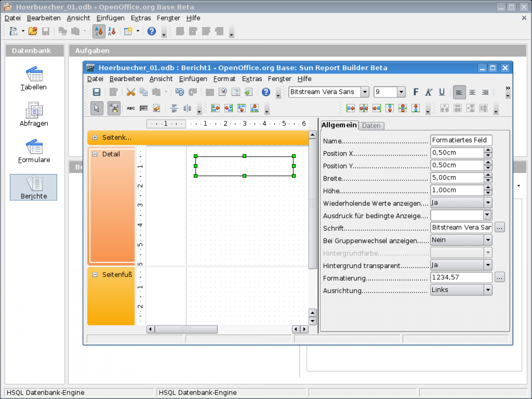Screen dimensions: 532x399
Task: Increase Position X with spinner up arrow
Action: pos(488,150)
